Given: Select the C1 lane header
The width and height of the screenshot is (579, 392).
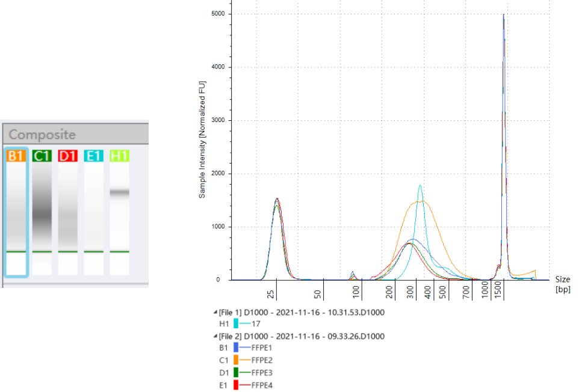Looking at the screenshot, I should click(42, 156).
